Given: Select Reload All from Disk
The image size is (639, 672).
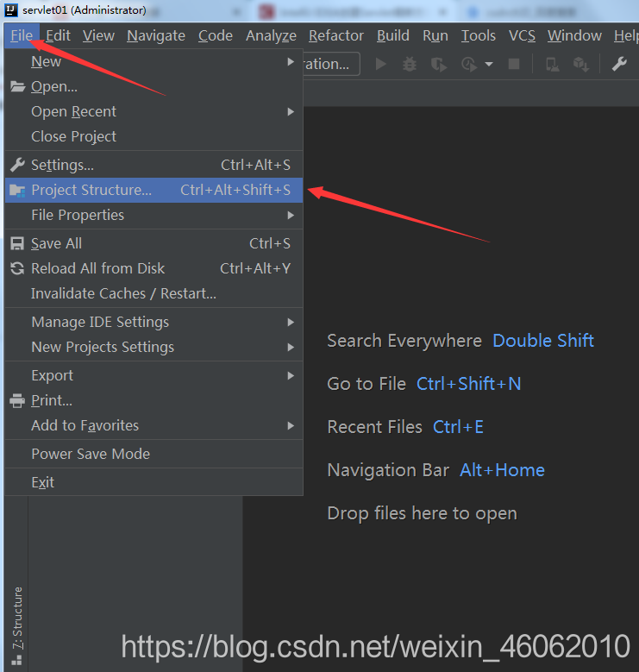Looking at the screenshot, I should [x=153, y=269].
